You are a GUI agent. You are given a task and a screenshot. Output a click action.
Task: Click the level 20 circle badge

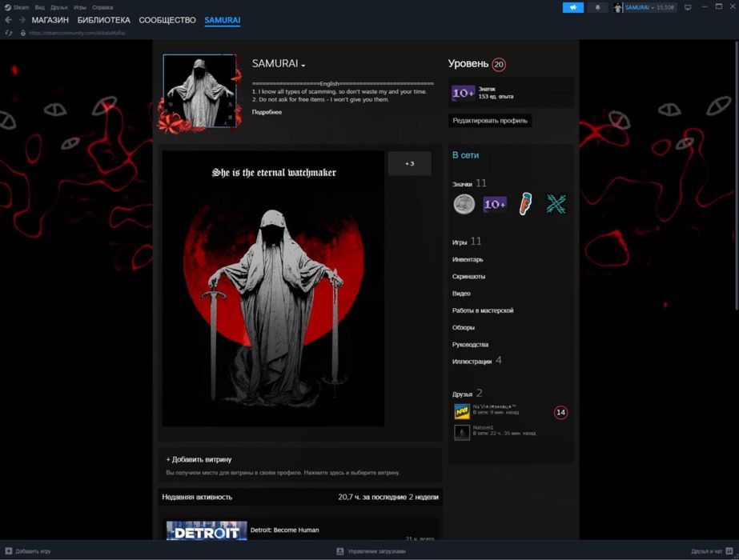(499, 65)
